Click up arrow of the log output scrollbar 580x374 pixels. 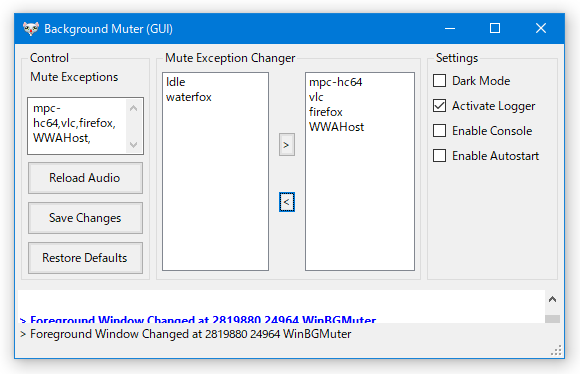coord(552,299)
